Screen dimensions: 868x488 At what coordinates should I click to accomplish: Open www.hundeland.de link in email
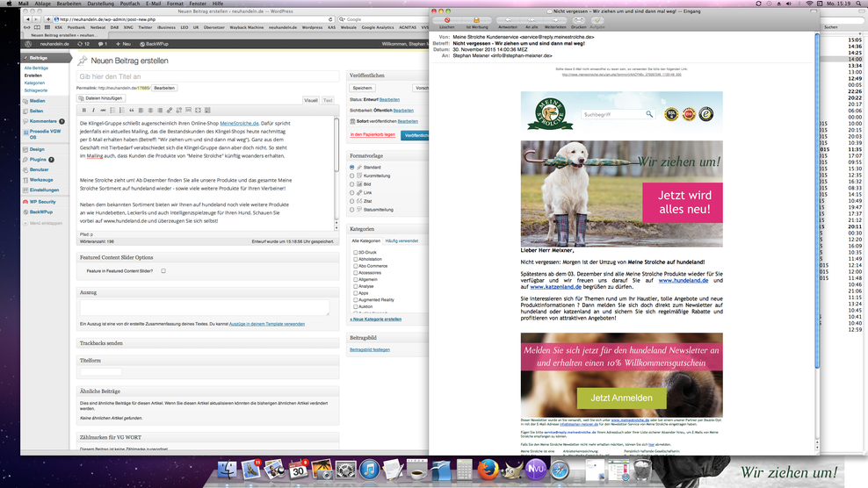[684, 281]
